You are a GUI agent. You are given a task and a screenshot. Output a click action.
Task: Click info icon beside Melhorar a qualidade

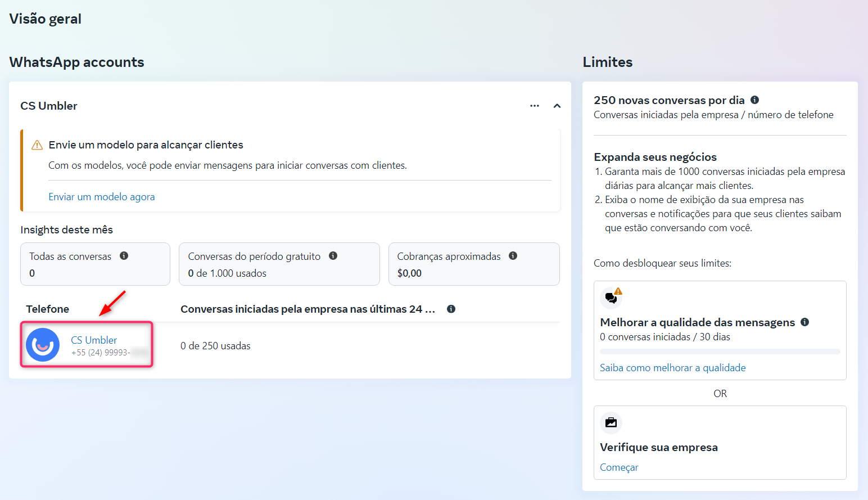(x=804, y=322)
